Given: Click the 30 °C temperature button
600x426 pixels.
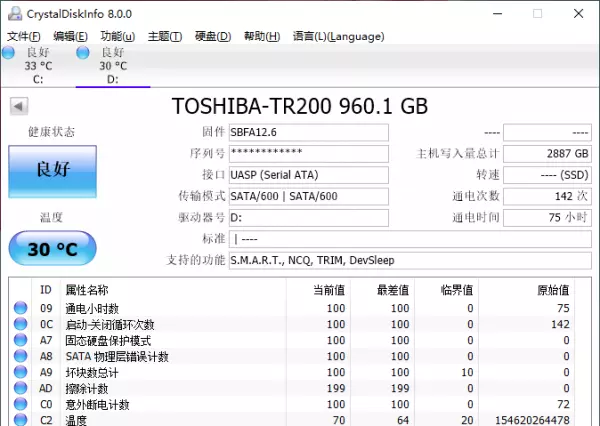Looking at the screenshot, I should click(52, 248).
